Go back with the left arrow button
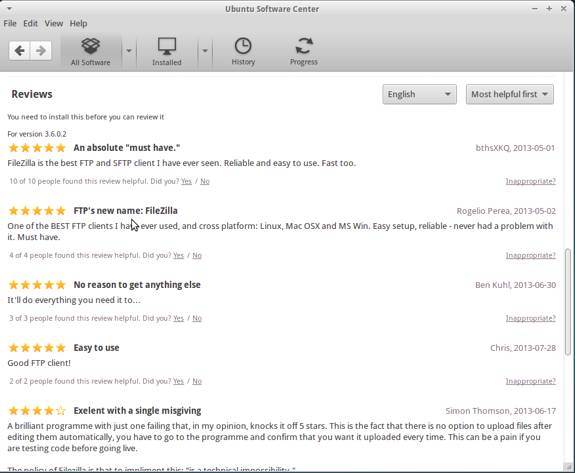Screen dimensions: 575x473 coord(19,51)
